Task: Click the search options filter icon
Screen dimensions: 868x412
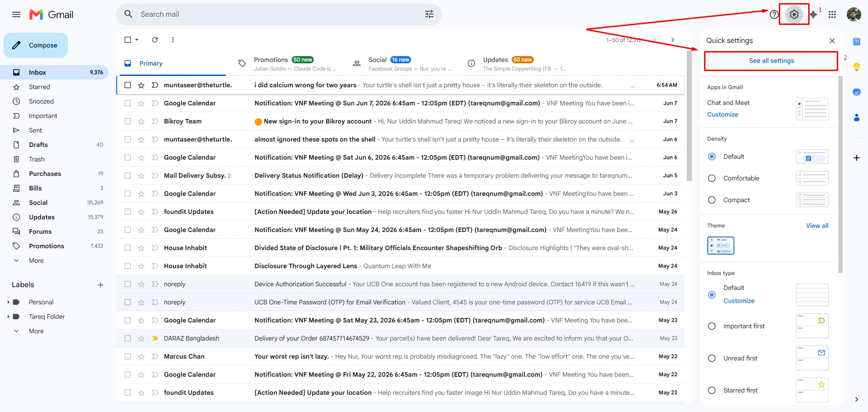Action: 429,14
